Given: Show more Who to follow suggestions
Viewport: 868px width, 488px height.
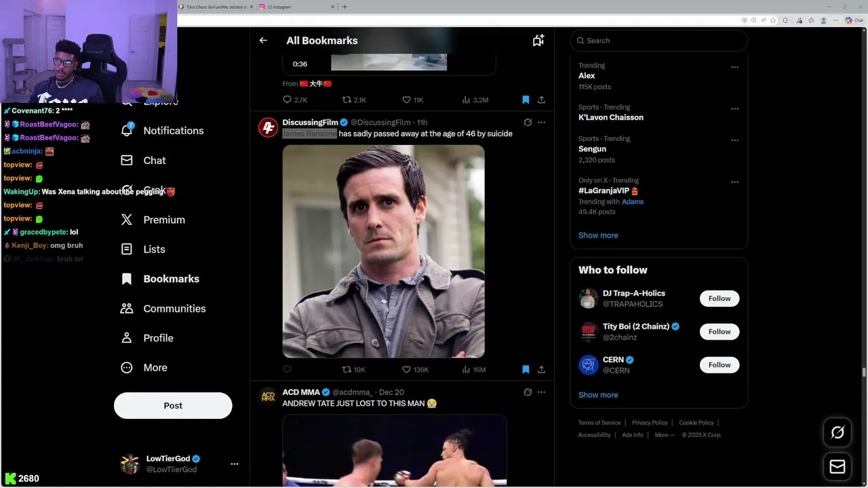Looking at the screenshot, I should [x=598, y=394].
